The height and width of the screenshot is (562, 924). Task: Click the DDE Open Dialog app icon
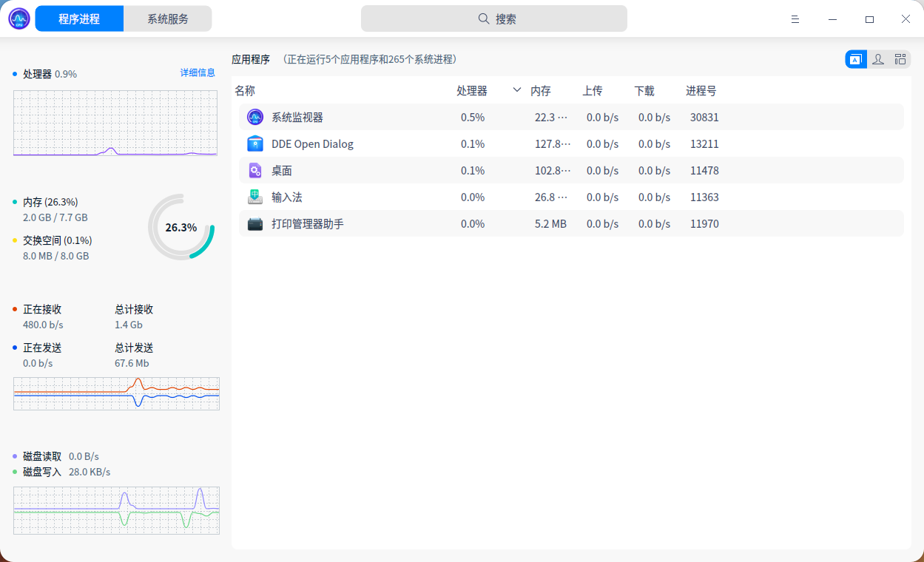tap(254, 143)
